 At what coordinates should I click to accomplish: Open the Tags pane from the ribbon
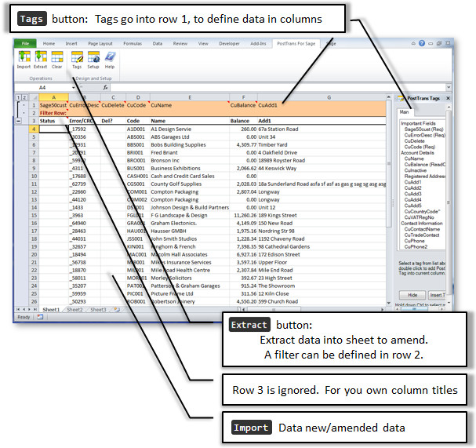coord(77,59)
